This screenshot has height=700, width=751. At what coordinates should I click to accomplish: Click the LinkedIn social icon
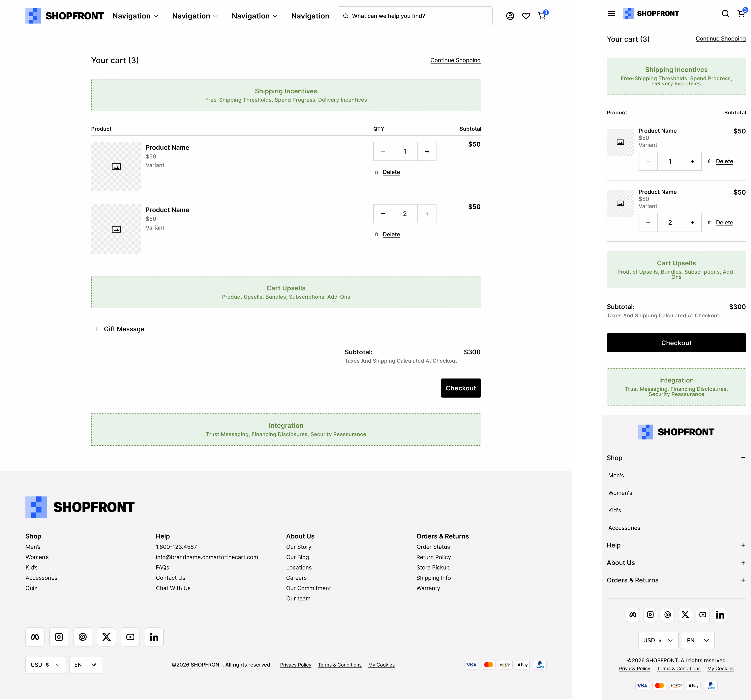[154, 637]
